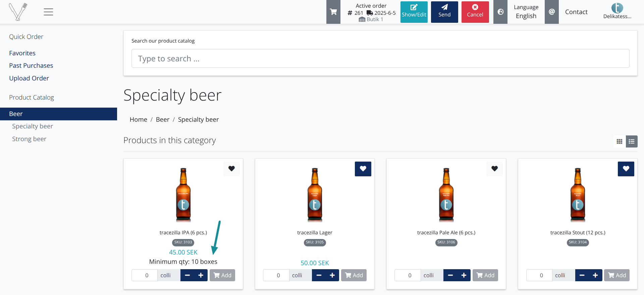The height and width of the screenshot is (295, 644).
Task: Open the Language English selector
Action: pyautogui.click(x=526, y=12)
